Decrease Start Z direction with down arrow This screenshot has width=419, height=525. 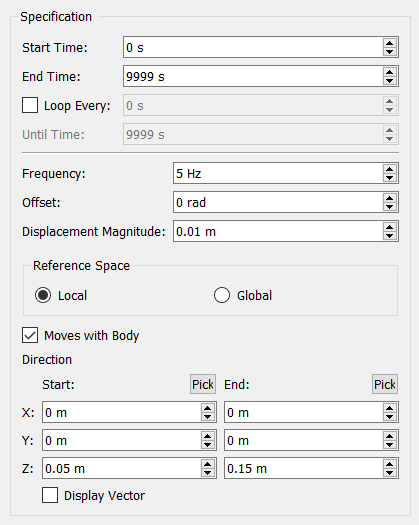[208, 472]
